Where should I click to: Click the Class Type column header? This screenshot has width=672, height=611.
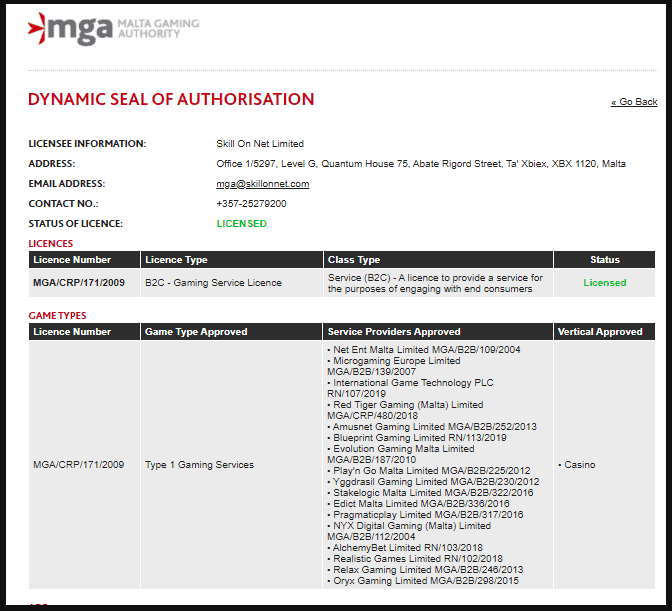click(438, 260)
